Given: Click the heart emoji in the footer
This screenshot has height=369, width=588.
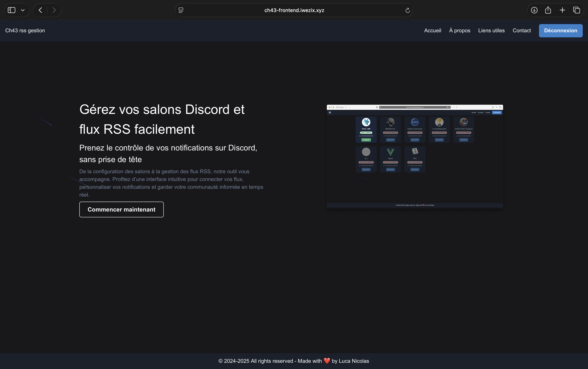Looking at the screenshot, I should coord(327,361).
